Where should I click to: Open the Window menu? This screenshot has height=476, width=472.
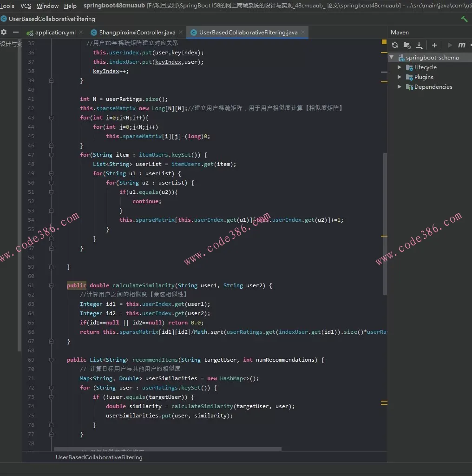click(47, 6)
